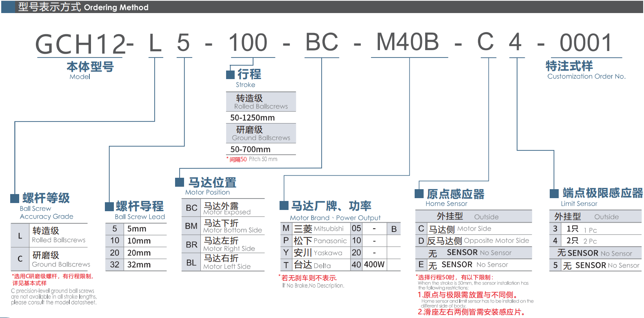
Task: Click the blue square beside 马达厂牌、功率 heading
Action: coord(284,205)
